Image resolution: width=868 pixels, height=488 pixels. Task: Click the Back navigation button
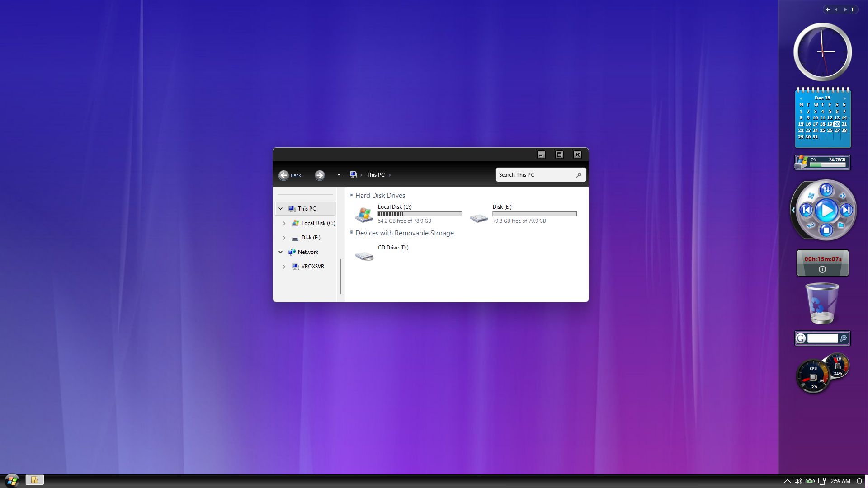click(x=284, y=175)
